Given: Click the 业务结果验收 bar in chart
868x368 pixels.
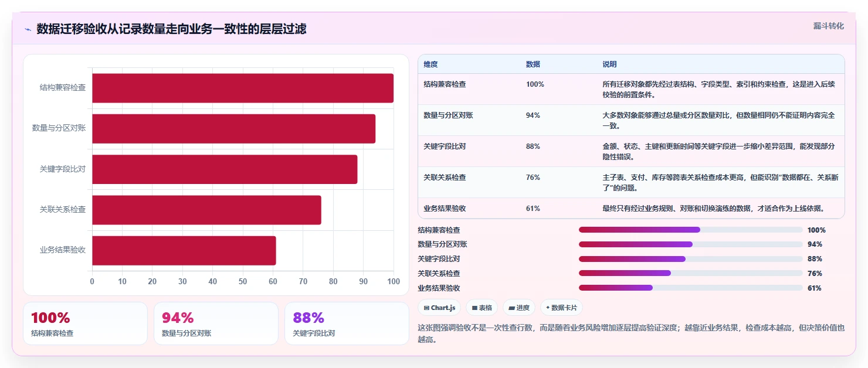Looking at the screenshot, I should tap(184, 251).
